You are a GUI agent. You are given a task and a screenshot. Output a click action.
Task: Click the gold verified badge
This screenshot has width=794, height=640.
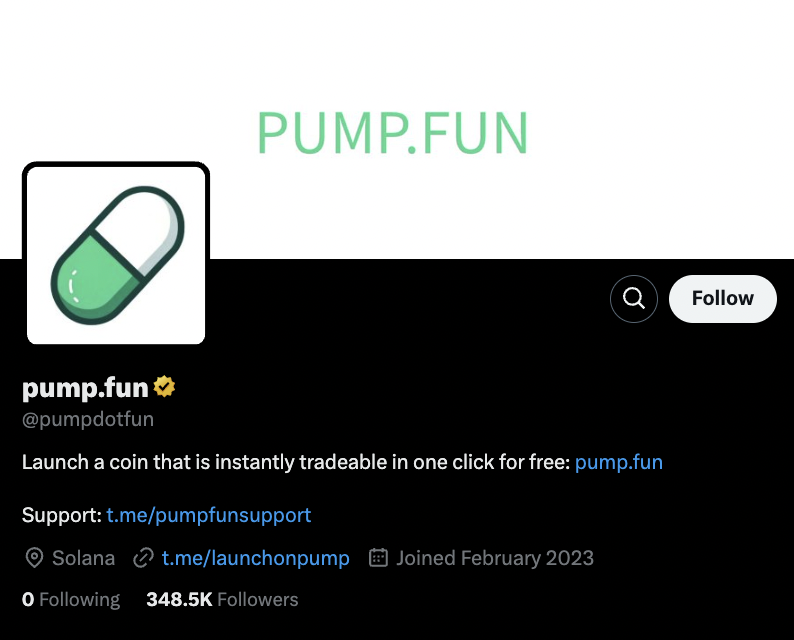coord(165,386)
